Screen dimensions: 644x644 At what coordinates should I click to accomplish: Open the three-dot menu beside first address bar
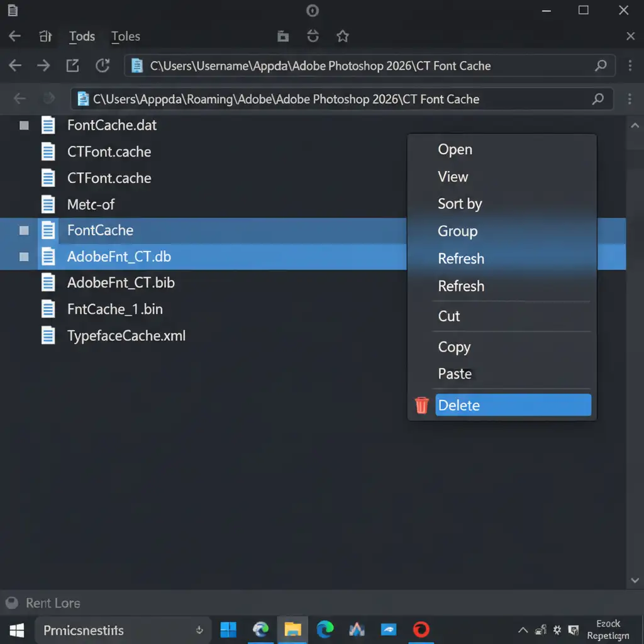(630, 65)
